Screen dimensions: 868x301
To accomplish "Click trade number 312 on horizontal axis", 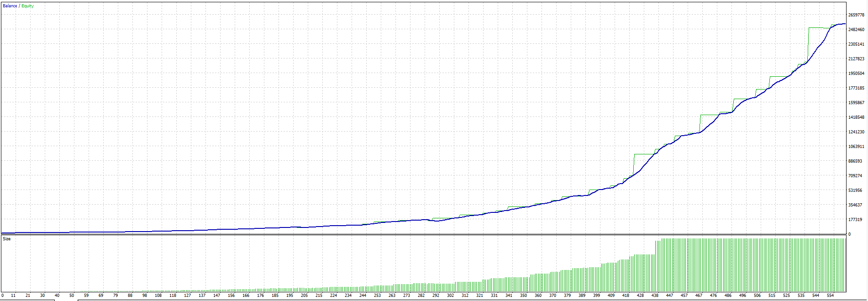I will coord(465,296).
